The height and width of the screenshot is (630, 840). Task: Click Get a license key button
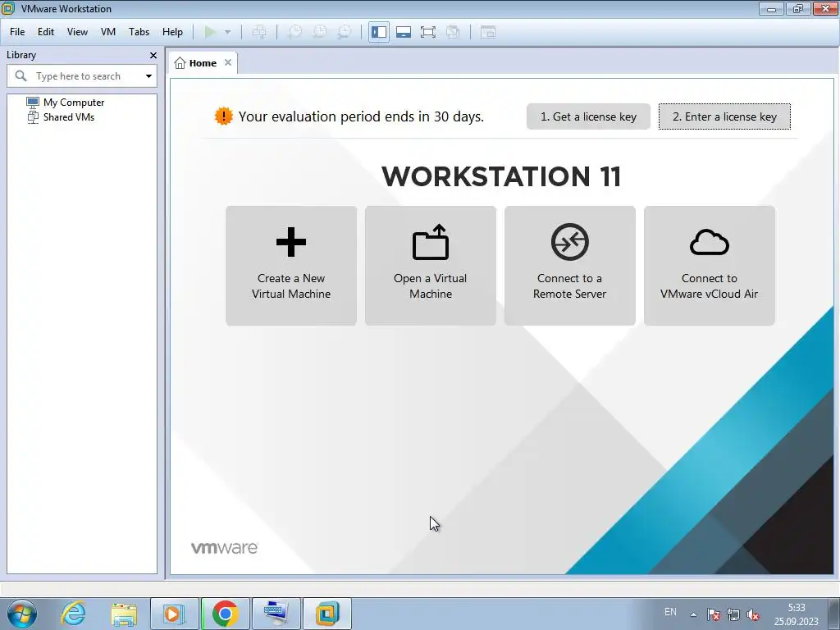pos(588,116)
